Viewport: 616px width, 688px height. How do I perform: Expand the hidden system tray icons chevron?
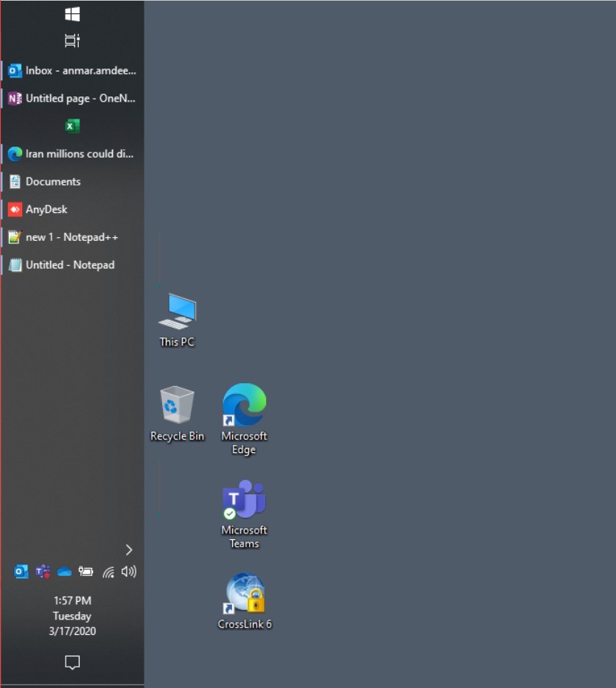click(129, 550)
